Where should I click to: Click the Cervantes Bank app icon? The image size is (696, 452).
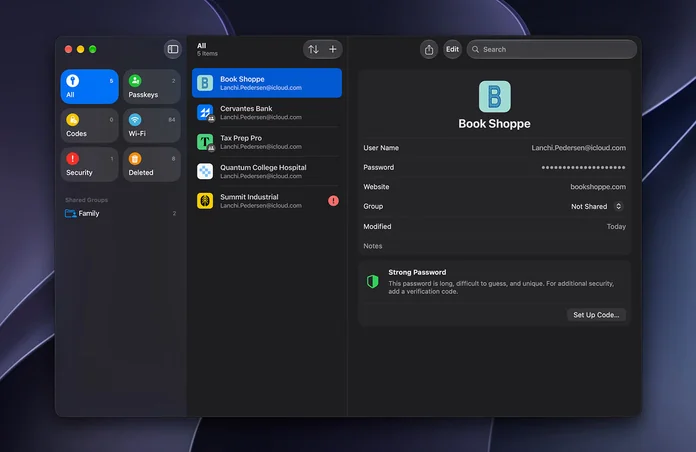coord(205,112)
